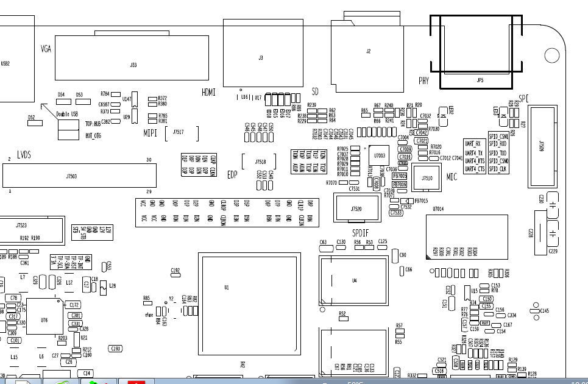Select the C301 capacitor label
The image size is (588, 384).
(76, 315)
